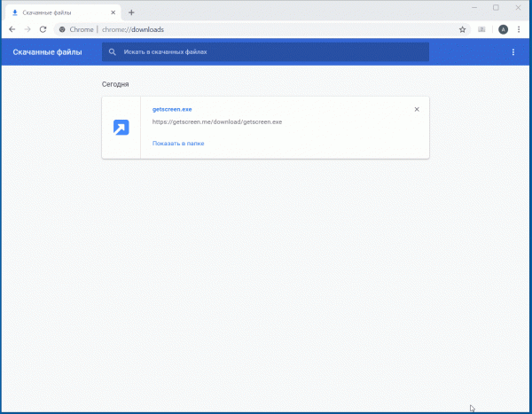The width and height of the screenshot is (532, 414).
Task: Click the extension icon beside the bookmark star
Action: click(482, 29)
